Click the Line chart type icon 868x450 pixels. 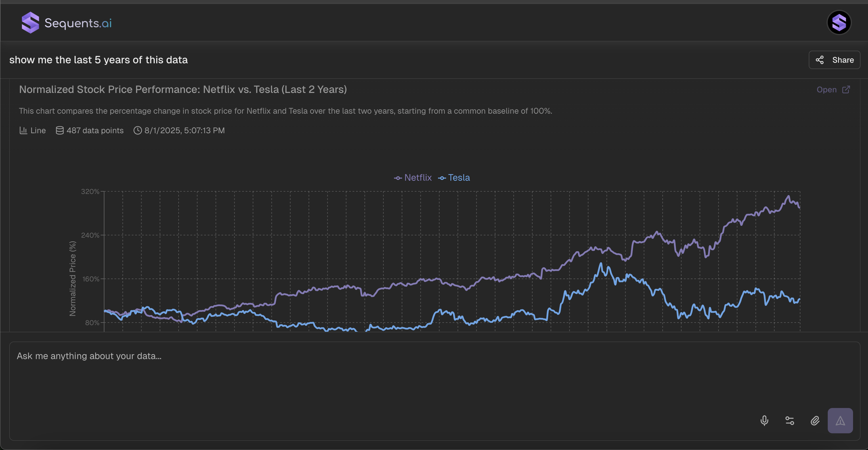[23, 130]
